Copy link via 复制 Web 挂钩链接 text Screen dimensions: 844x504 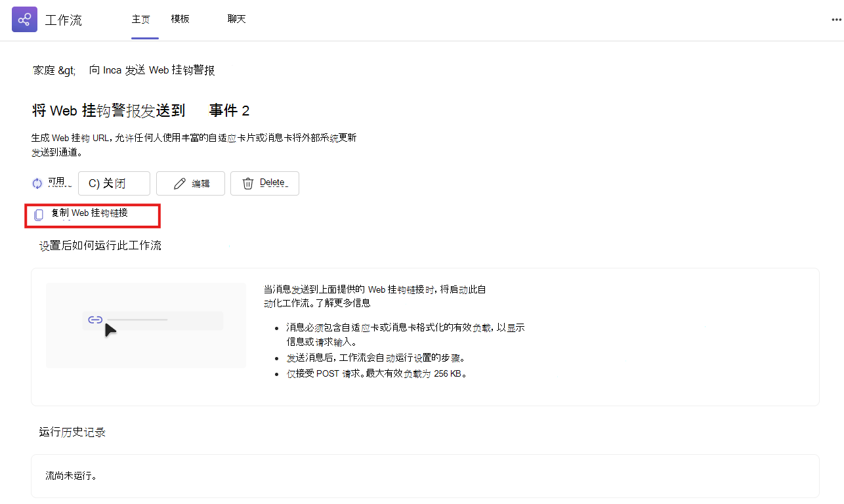click(x=89, y=213)
